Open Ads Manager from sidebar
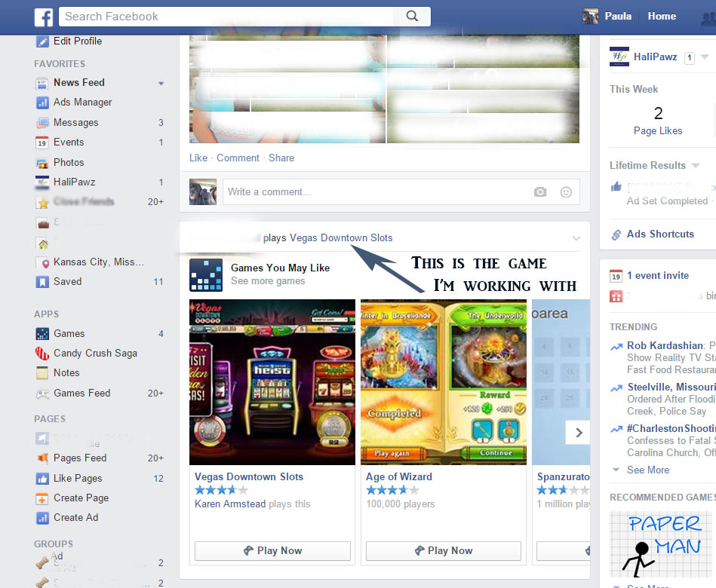716x588 pixels. (x=82, y=103)
